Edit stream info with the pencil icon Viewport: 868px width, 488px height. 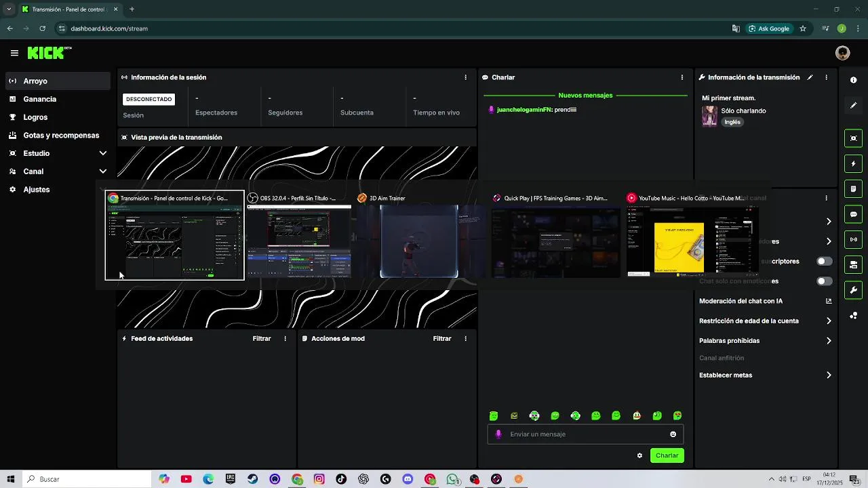pyautogui.click(x=810, y=77)
